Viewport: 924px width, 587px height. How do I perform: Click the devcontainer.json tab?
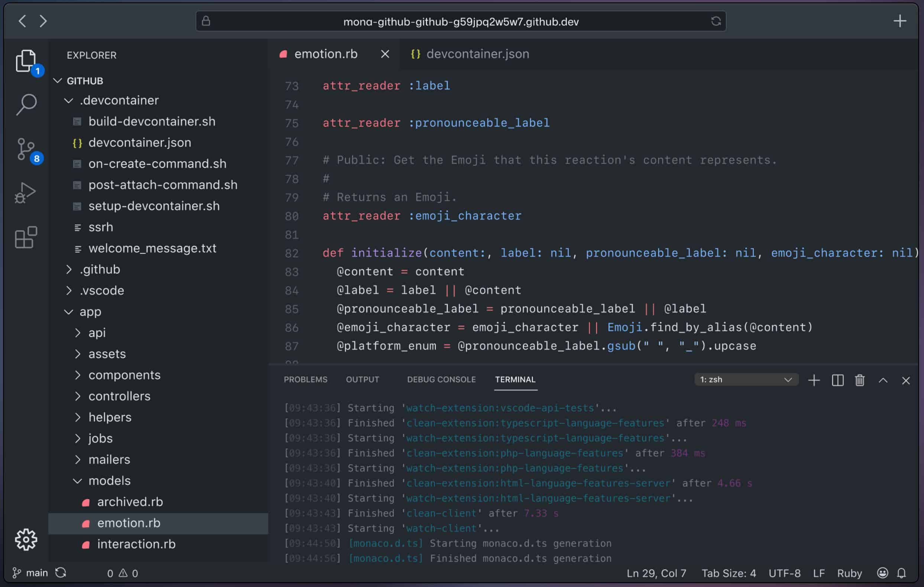pos(478,53)
